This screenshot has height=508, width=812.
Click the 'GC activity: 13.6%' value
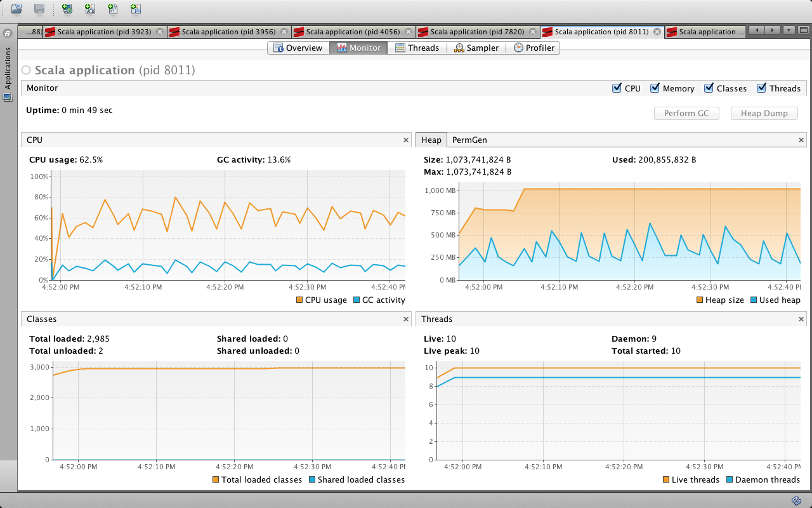[x=254, y=160]
